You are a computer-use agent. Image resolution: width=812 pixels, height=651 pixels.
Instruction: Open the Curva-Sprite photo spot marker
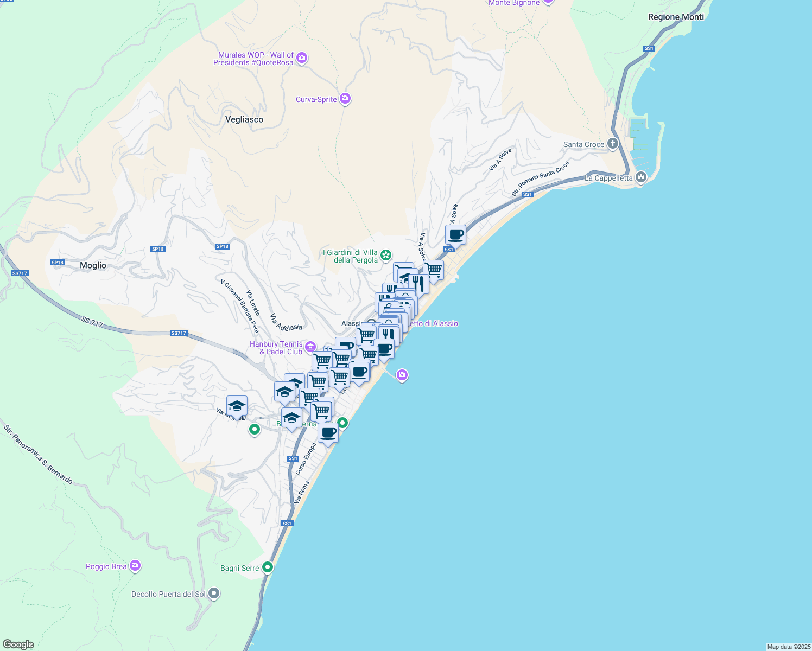point(345,99)
